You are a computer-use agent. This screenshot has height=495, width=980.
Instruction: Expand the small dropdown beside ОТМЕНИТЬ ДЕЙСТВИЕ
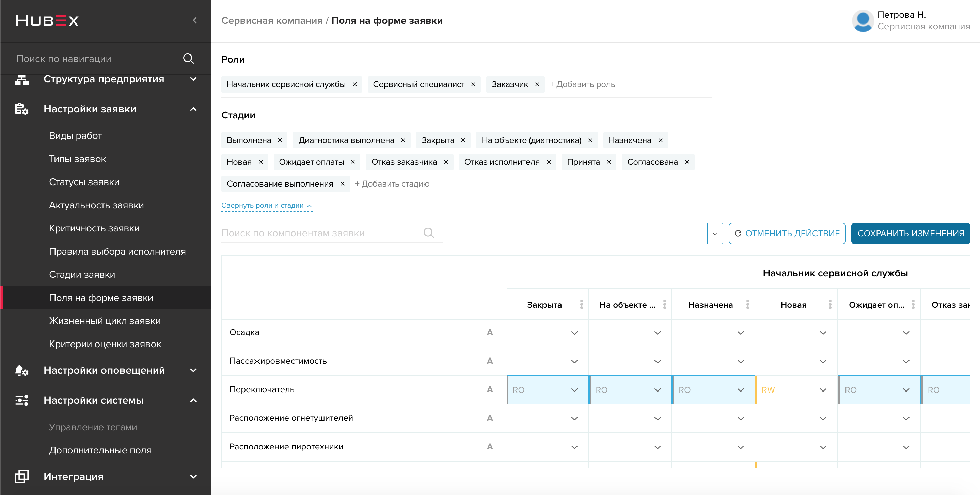click(715, 234)
